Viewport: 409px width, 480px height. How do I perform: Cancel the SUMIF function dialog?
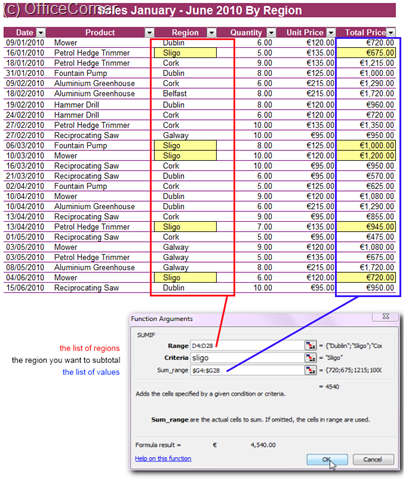pyautogui.click(x=373, y=459)
